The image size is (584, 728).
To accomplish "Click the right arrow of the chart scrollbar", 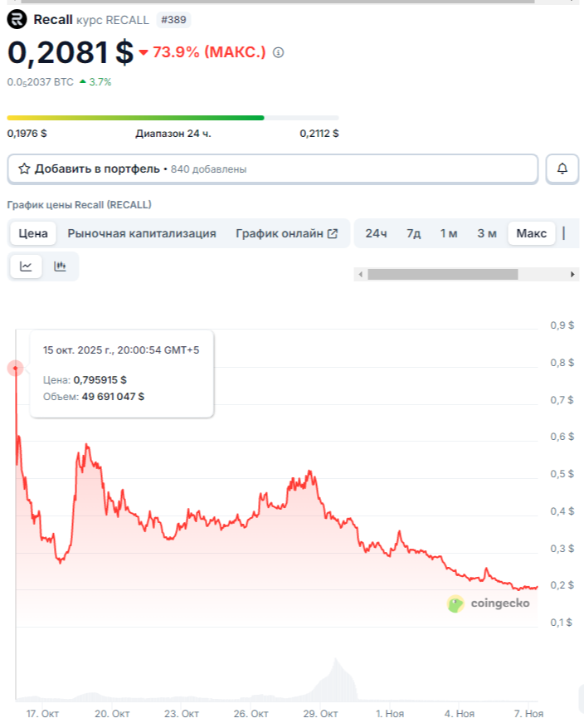I will [571, 272].
